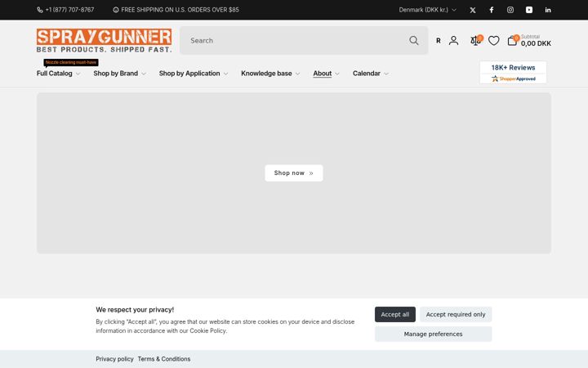Expand the Knowledge base menu

(270, 74)
